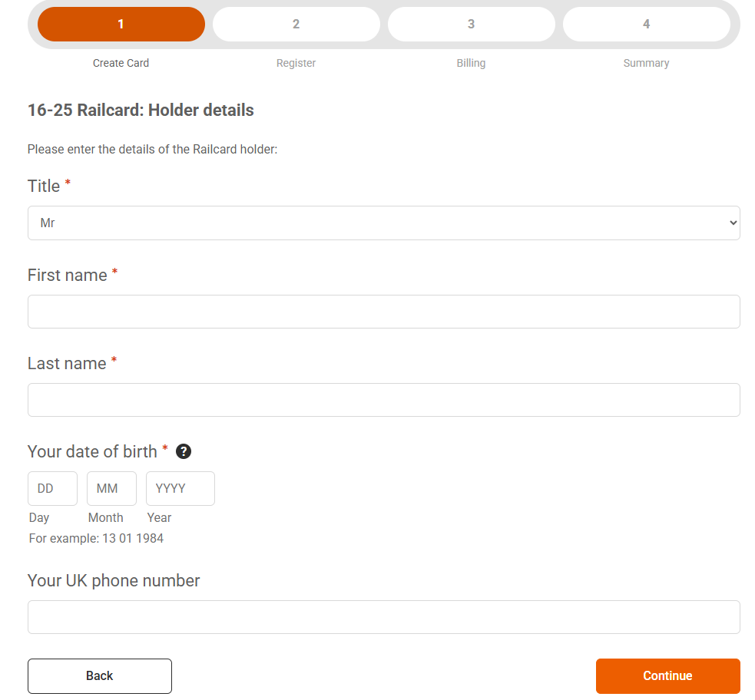755x700 pixels.
Task: Select step 1 Create Card
Action: 121,25
